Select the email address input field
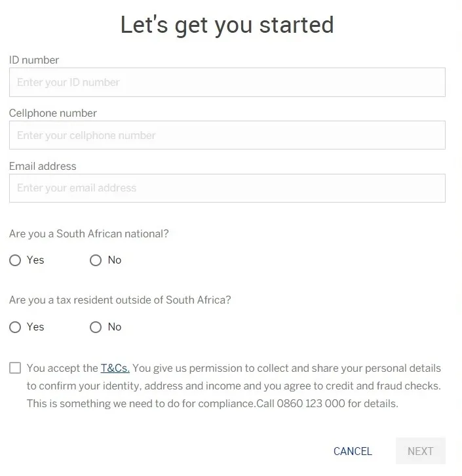Image resolution: width=462 pixels, height=476 pixels. 227,188
